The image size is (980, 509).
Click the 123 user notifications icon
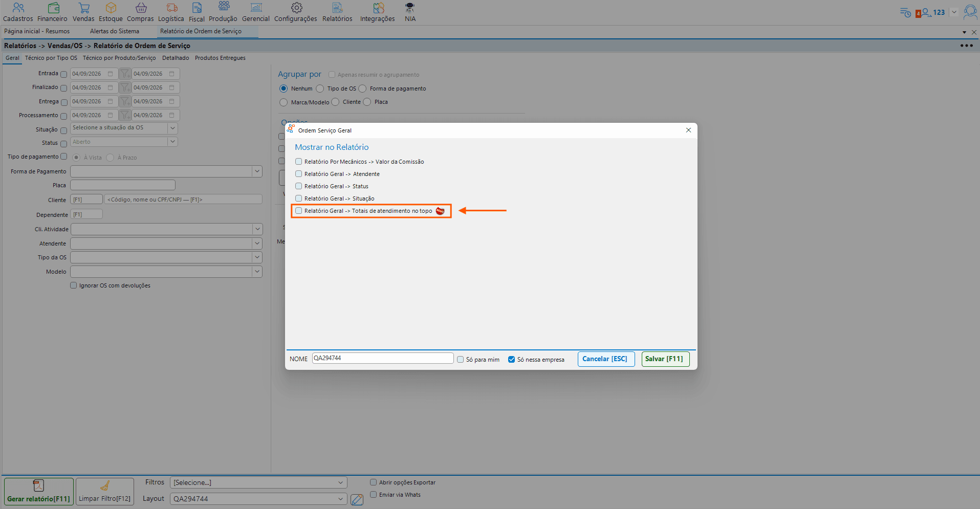coord(931,12)
